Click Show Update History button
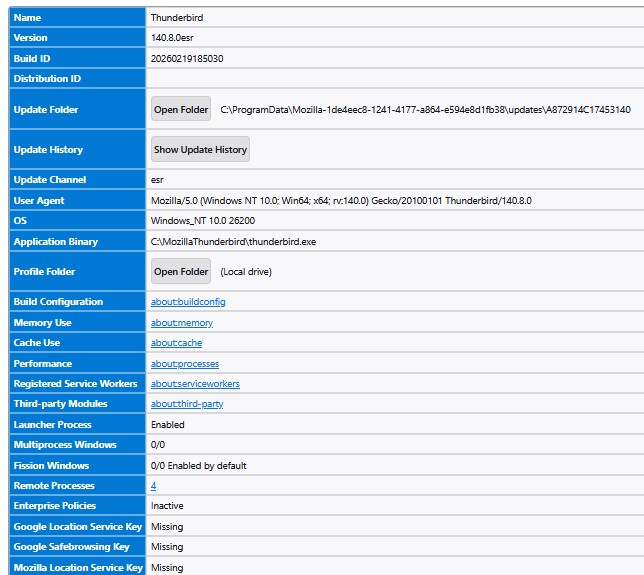The image size is (644, 575). tap(200, 149)
